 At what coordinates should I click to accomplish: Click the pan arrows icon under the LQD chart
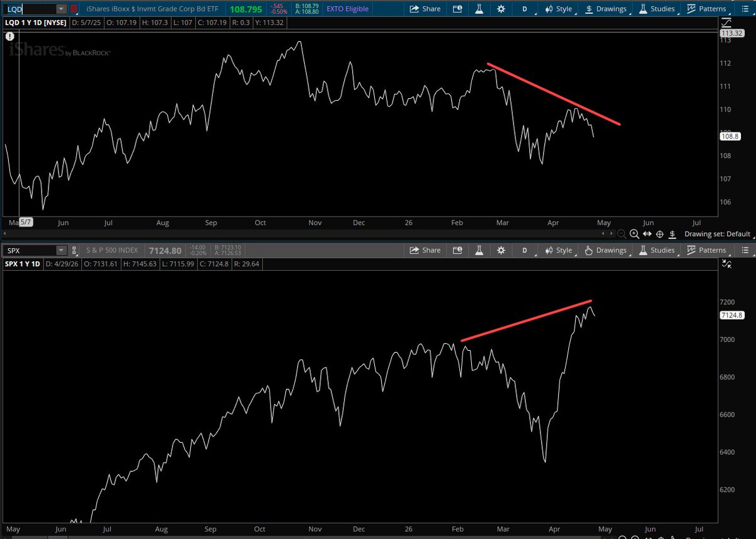[647, 234]
